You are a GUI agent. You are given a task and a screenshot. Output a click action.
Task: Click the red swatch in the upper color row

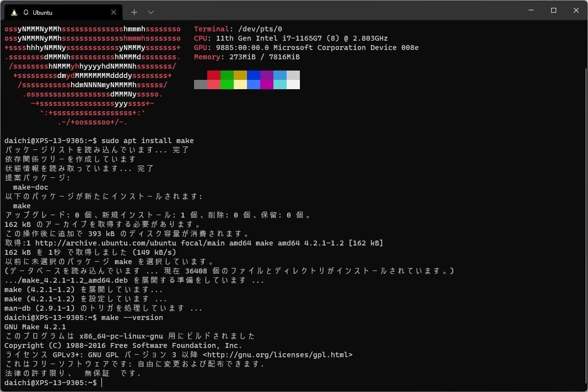click(x=214, y=75)
